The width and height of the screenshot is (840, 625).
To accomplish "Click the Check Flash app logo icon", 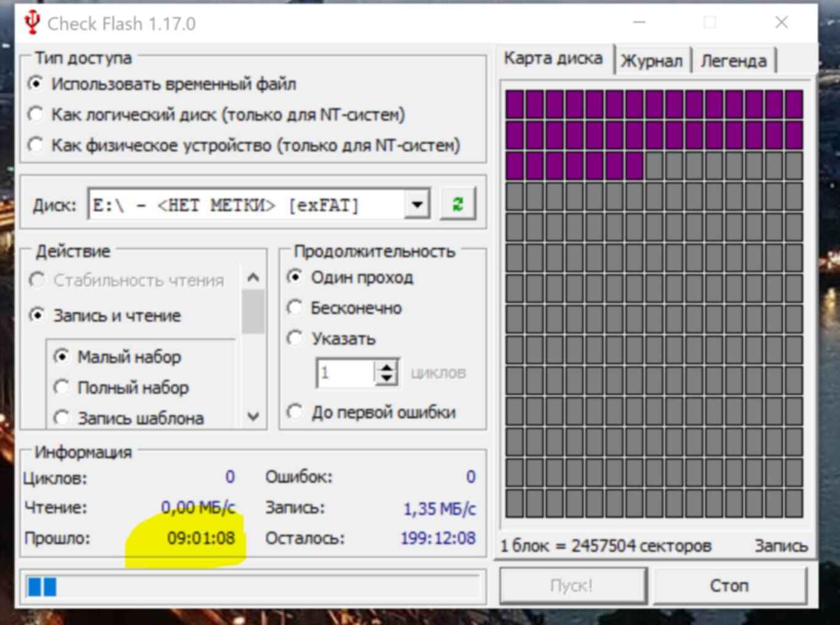I will point(32,23).
